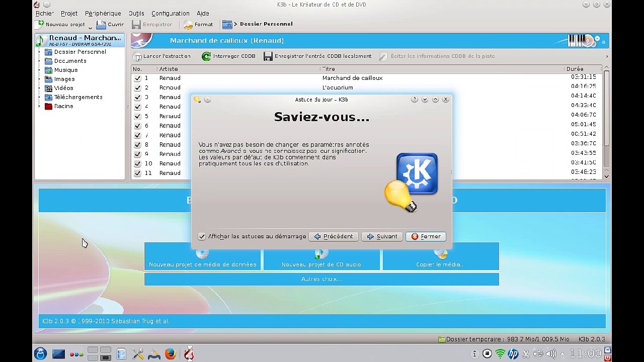Open the volume tray icon
The height and width of the screenshot is (362, 644).
(551, 354)
